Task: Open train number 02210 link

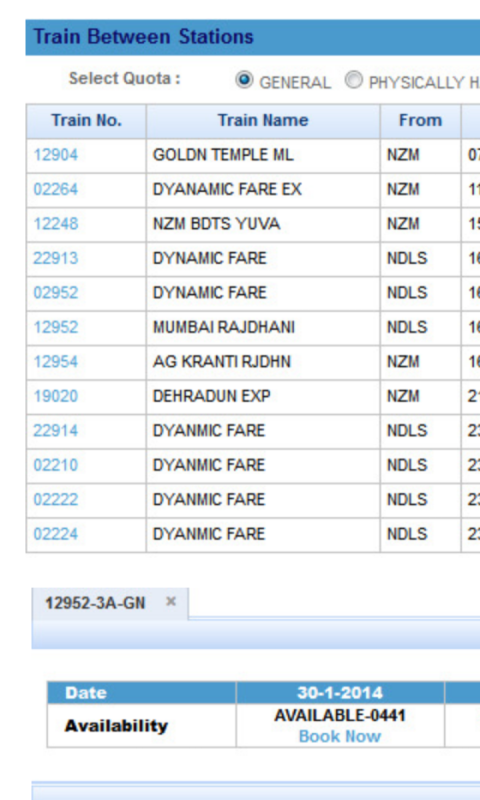Action: point(56,465)
